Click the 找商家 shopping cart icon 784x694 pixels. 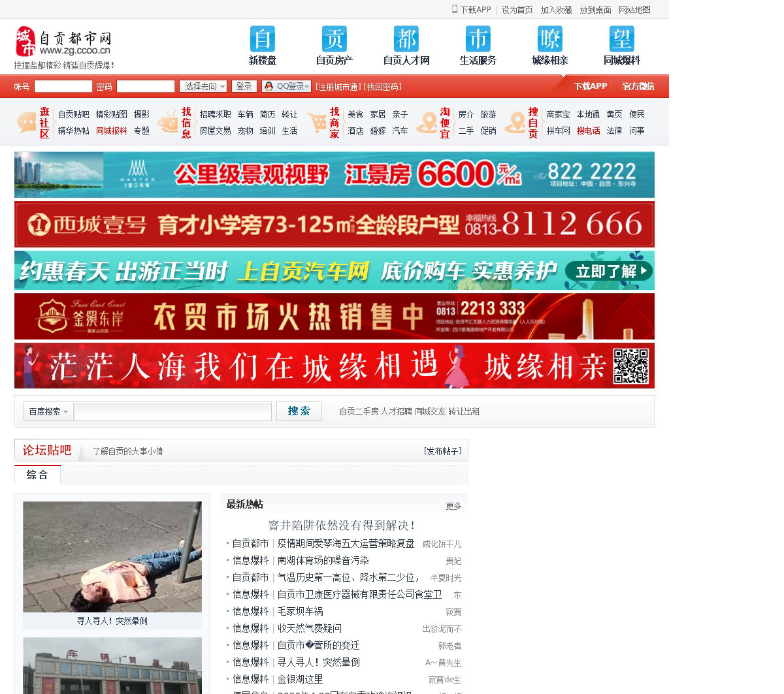tap(317, 123)
